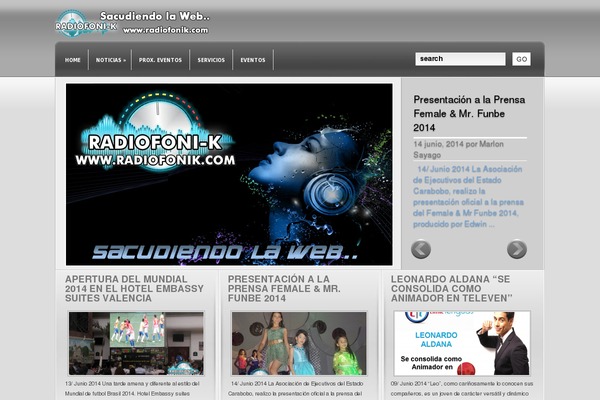Select SERVICIOS in navigation bar
600x400 pixels.
point(211,60)
